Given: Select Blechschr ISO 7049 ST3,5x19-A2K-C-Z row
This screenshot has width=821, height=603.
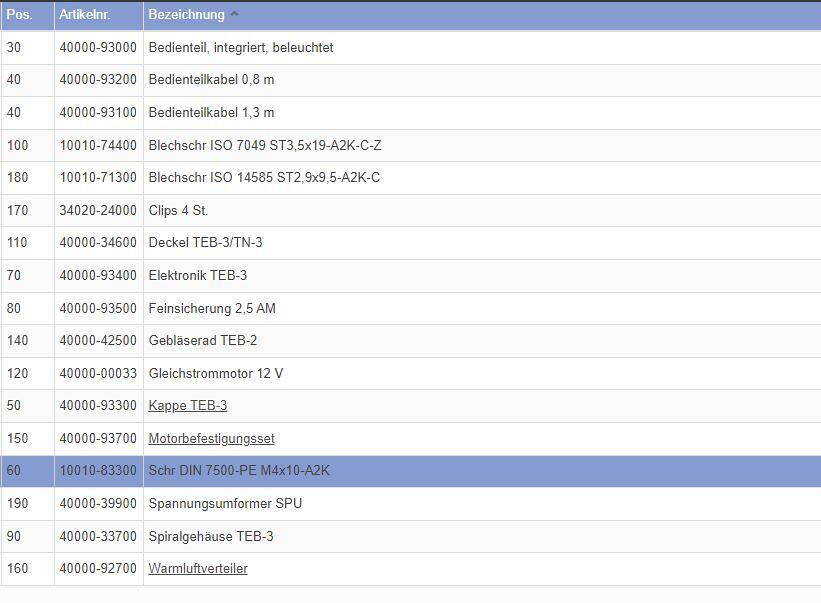Looking at the screenshot, I should pos(264,146).
